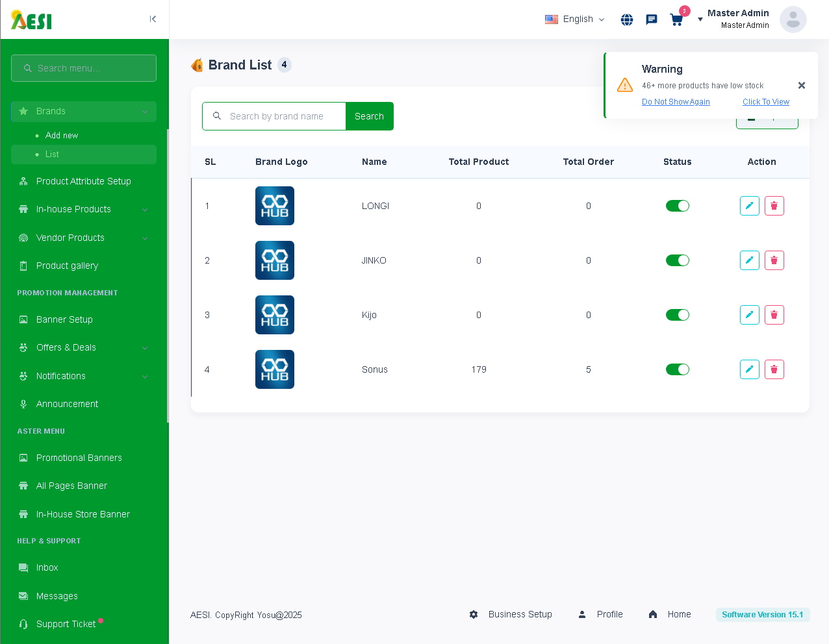
Task: Click the Do Not Show Again link
Action: point(676,102)
